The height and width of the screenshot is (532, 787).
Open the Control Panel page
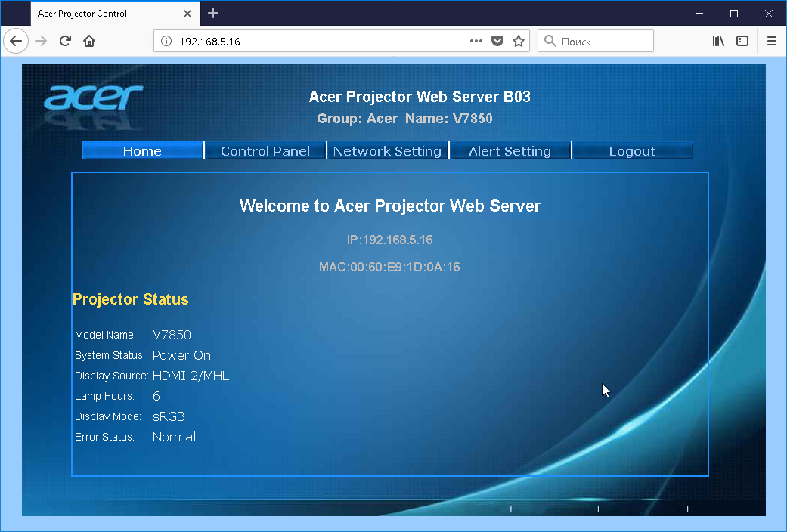pos(265,150)
